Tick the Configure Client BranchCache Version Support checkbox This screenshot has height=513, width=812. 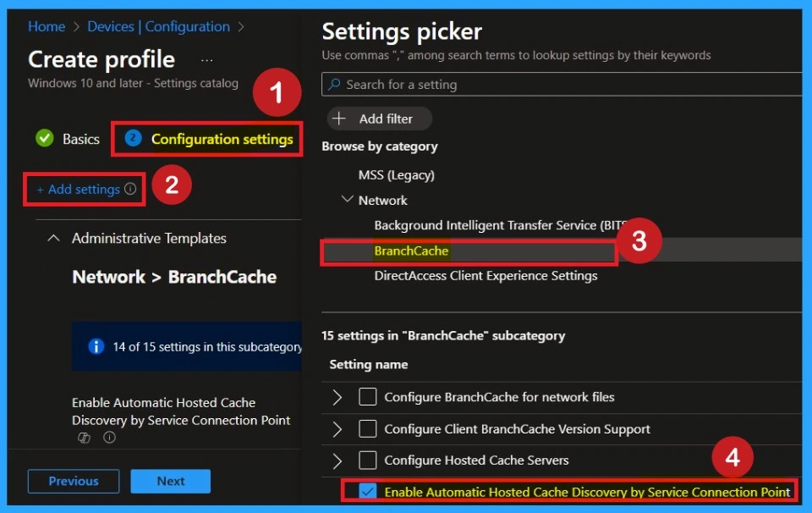click(x=367, y=429)
